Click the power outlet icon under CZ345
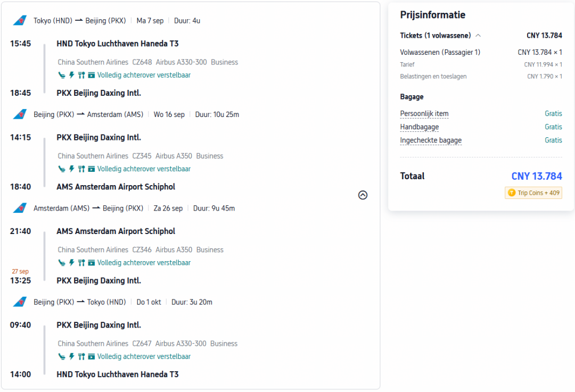This screenshot has height=392, width=575. point(72,169)
